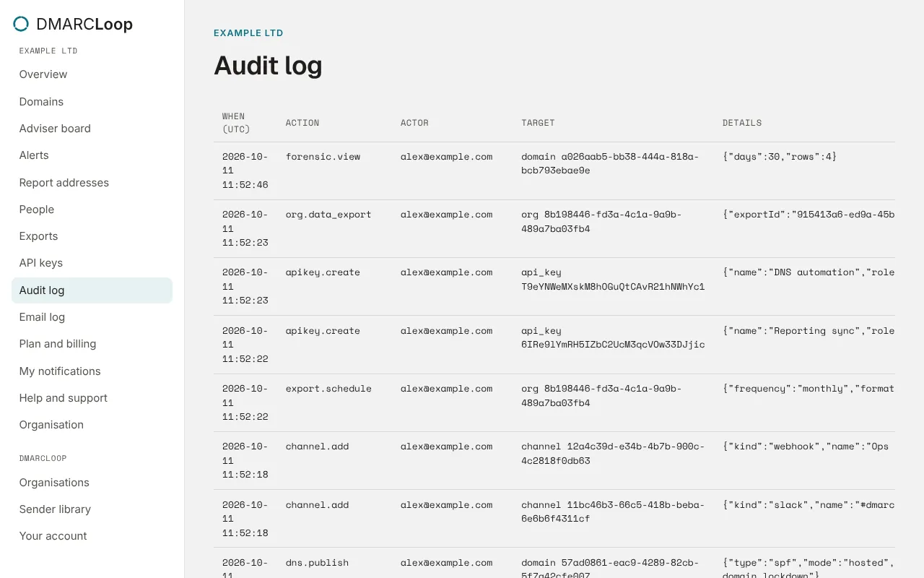Screen dimensions: 924x578
Task: Click the DMARCLoop logo icon
Action: [21, 25]
